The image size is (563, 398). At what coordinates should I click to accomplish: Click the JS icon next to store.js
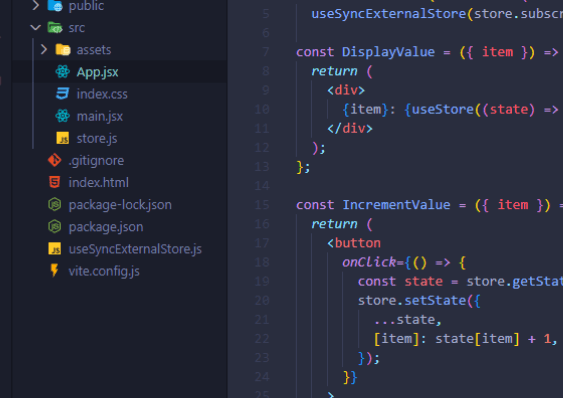pyautogui.click(x=62, y=138)
